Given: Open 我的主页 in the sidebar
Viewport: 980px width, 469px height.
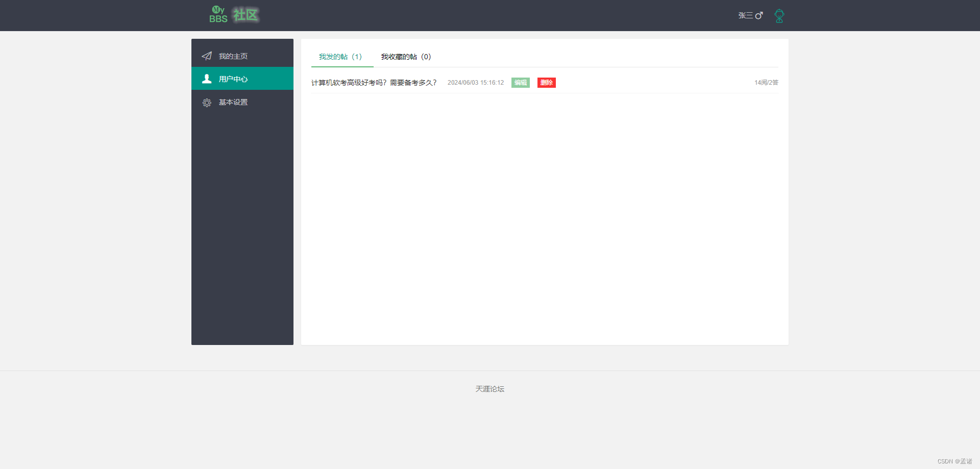Looking at the screenshot, I should click(242, 56).
